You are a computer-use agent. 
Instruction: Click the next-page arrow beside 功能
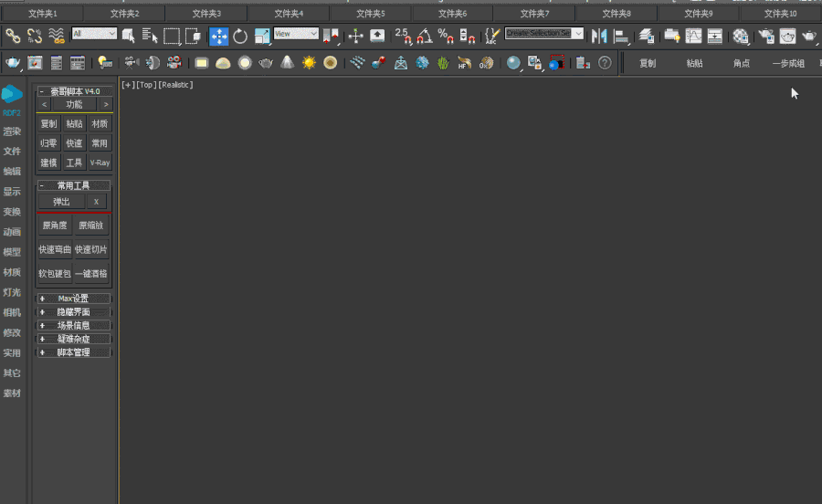106,105
